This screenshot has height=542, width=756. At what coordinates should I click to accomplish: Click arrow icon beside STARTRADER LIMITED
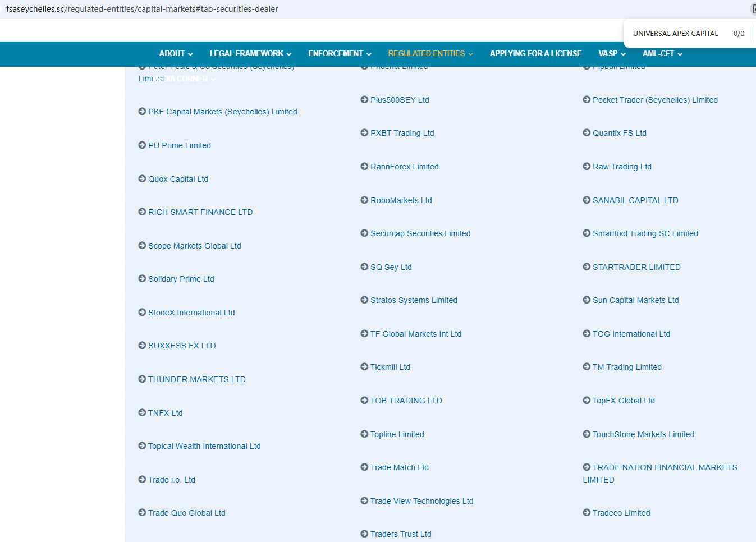(x=587, y=267)
